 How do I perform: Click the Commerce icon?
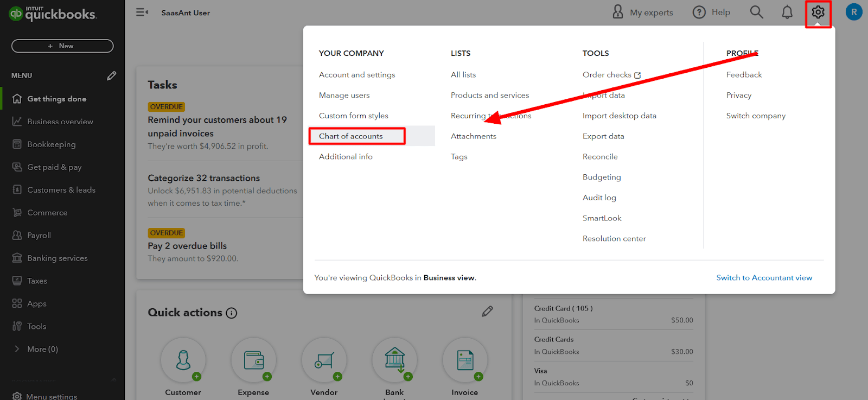click(x=17, y=213)
